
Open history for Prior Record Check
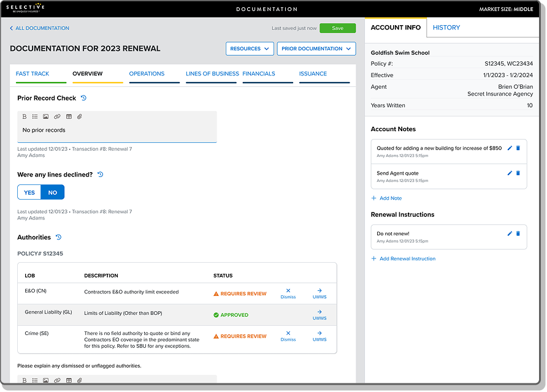coord(83,98)
